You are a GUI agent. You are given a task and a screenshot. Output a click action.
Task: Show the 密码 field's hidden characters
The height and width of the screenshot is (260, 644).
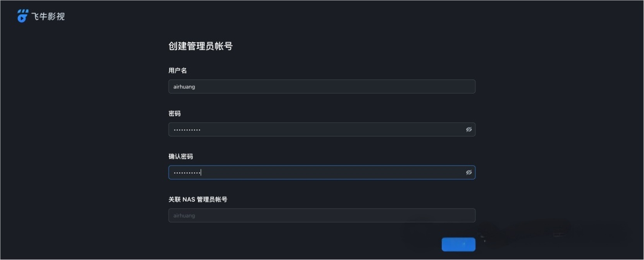click(469, 129)
